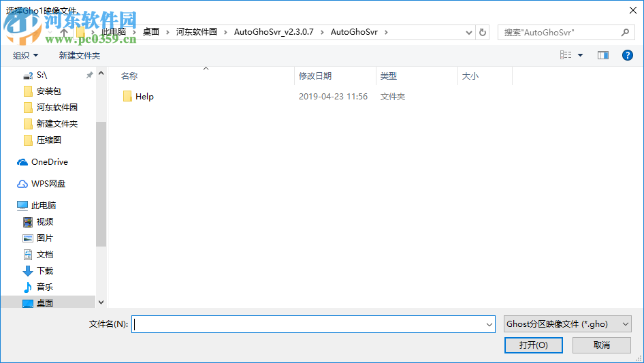Open the 组织 menu
Screen dimensions: 644x363
pyautogui.click(x=25, y=55)
